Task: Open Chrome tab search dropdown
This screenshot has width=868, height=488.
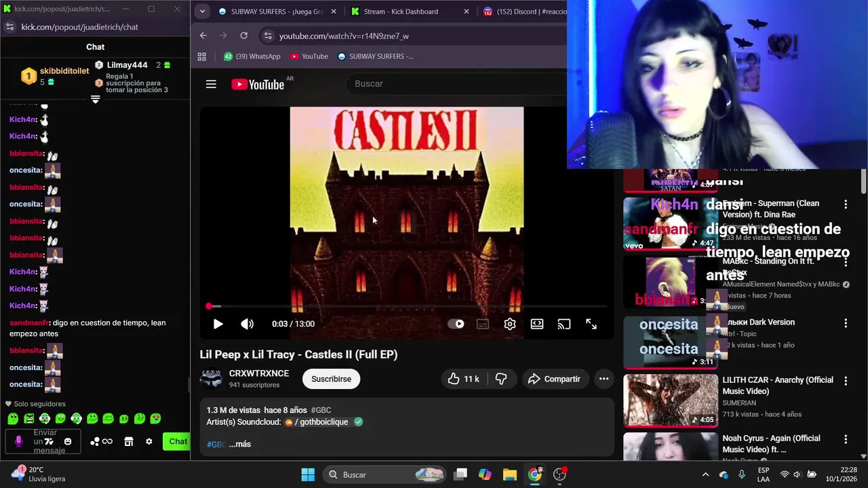Action: 202,12
